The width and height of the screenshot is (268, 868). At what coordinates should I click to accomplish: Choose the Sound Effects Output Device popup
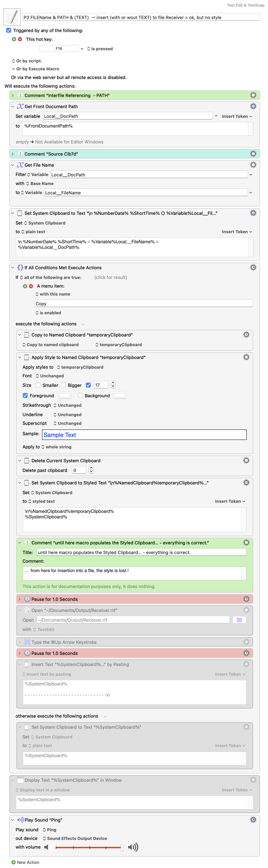[x=75, y=838]
